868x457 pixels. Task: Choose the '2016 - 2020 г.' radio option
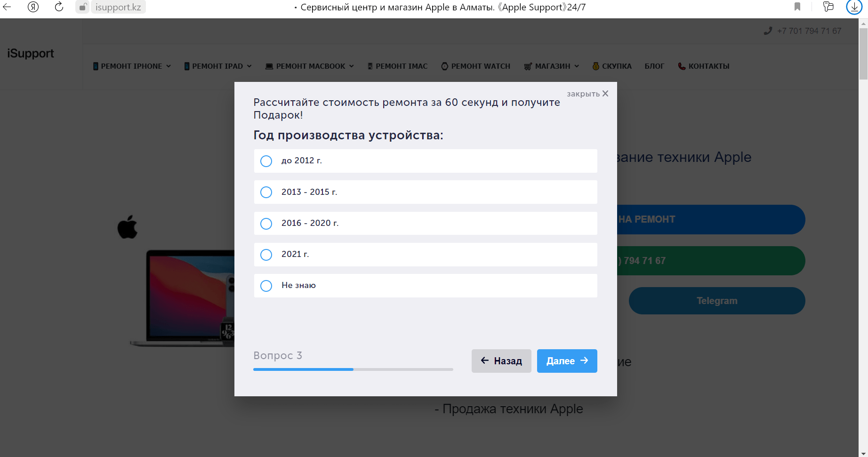(266, 224)
